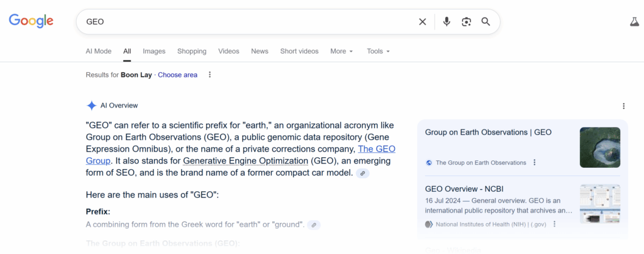Submit search with magnifier icon
Image resolution: width=644 pixels, height=254 pixels.
point(486,22)
